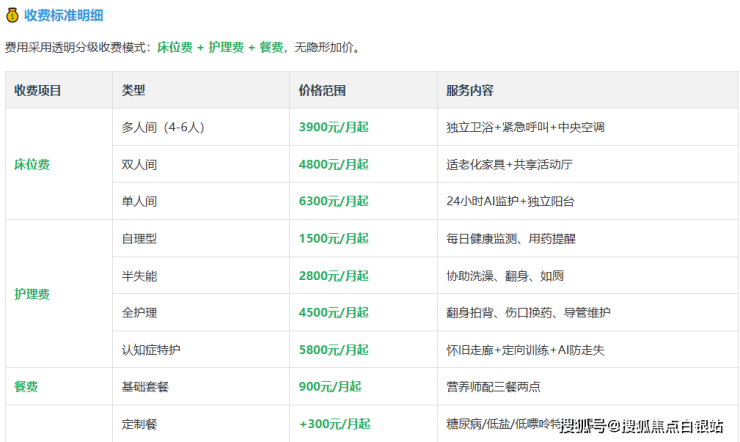Click the 1500元/月起 price for 自理型

pos(333,238)
